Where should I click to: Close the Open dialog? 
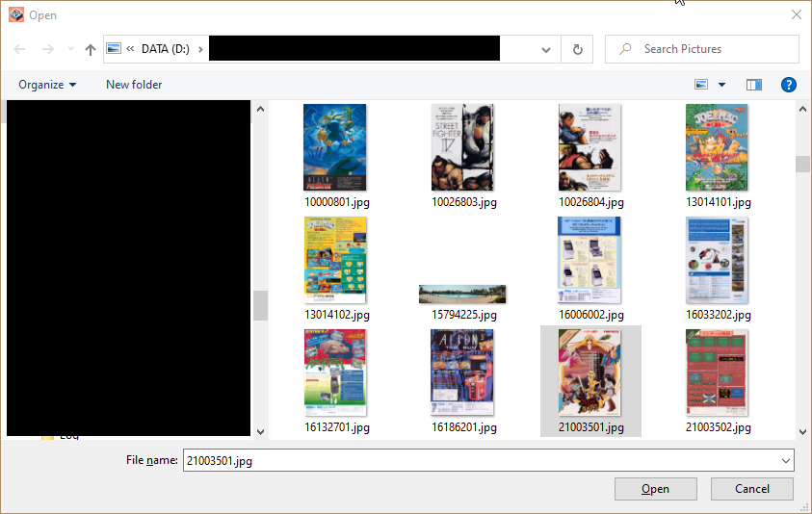pos(797,14)
